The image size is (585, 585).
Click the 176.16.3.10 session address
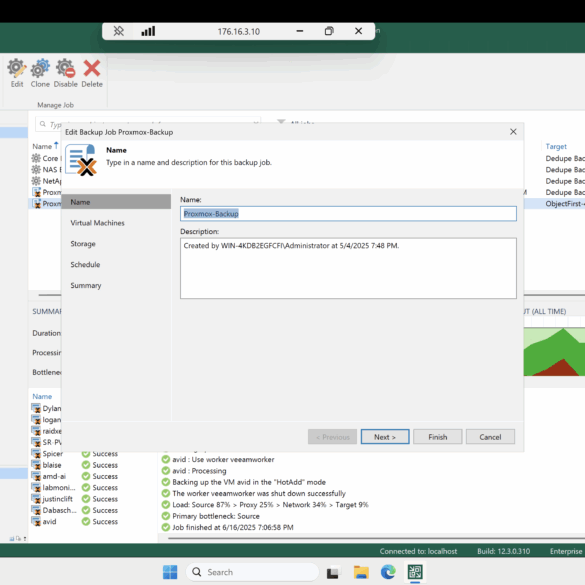pos(238,31)
